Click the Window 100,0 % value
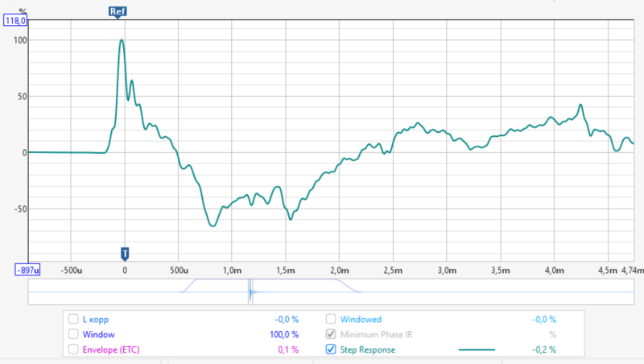The width and height of the screenshot is (644, 364). pyautogui.click(x=283, y=334)
